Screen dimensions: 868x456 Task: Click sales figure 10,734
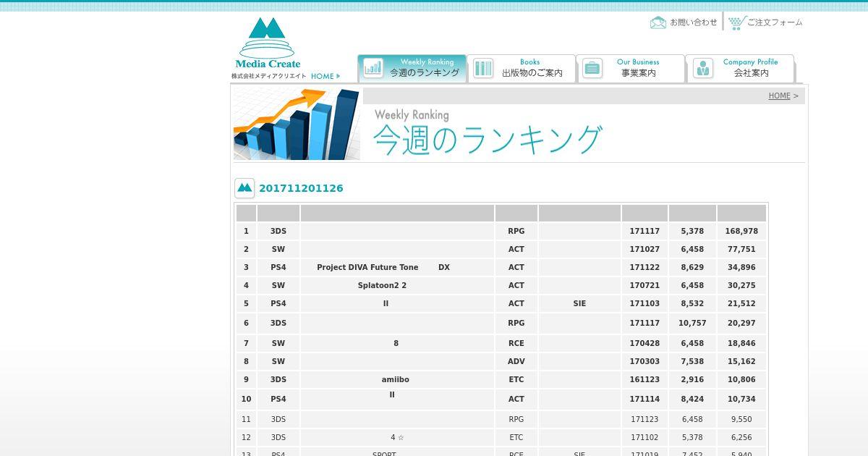coord(741,399)
